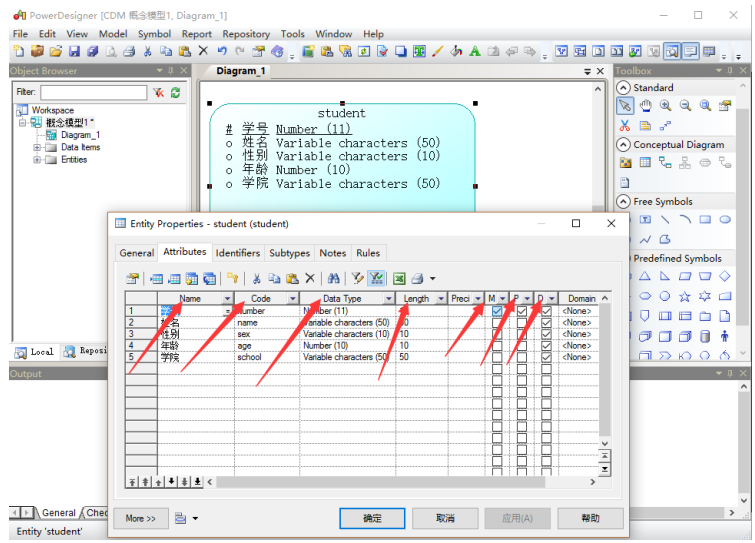Click the right arrow of grid horizontal scrollbar

[592, 481]
